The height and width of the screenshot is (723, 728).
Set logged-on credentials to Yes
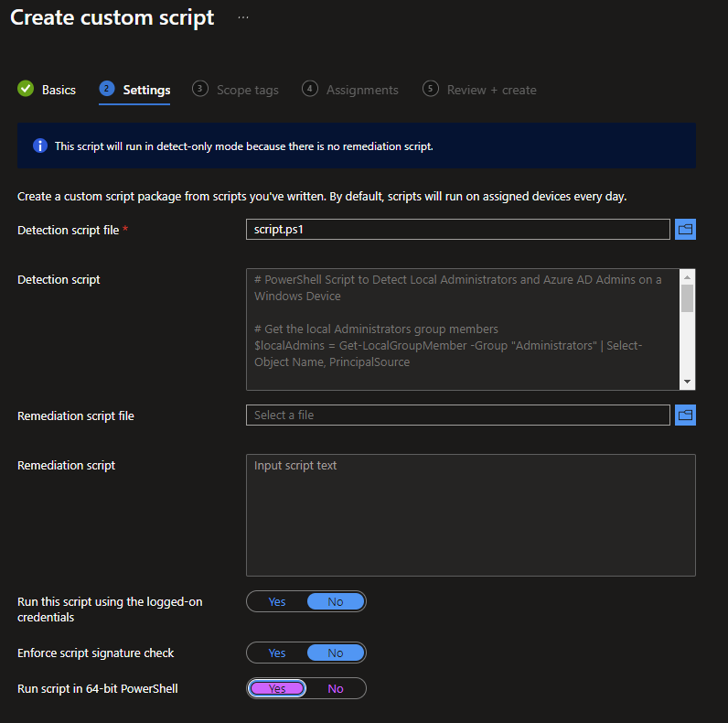point(277,601)
